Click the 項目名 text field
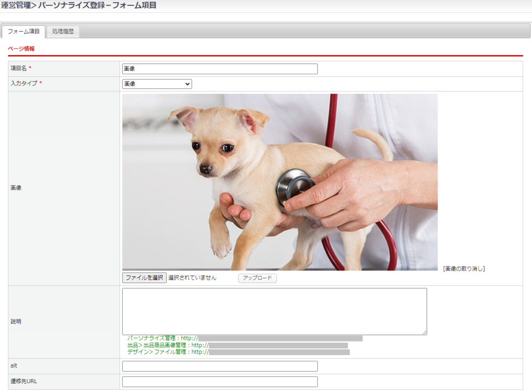The image size is (532, 392). pyautogui.click(x=220, y=69)
